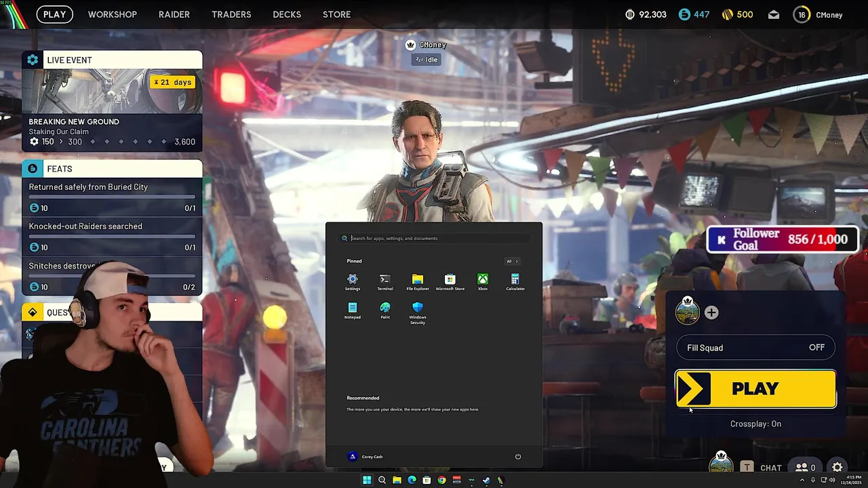Switch to the RAIDER tab
Image resolution: width=868 pixels, height=488 pixels.
[x=174, y=14]
